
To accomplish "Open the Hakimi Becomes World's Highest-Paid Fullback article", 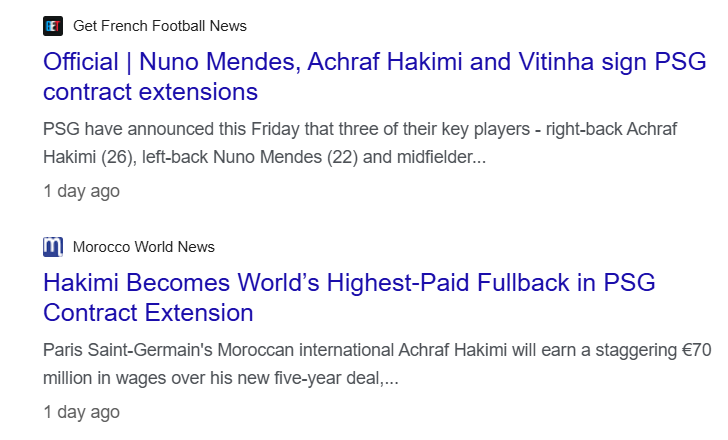I will click(349, 298).
